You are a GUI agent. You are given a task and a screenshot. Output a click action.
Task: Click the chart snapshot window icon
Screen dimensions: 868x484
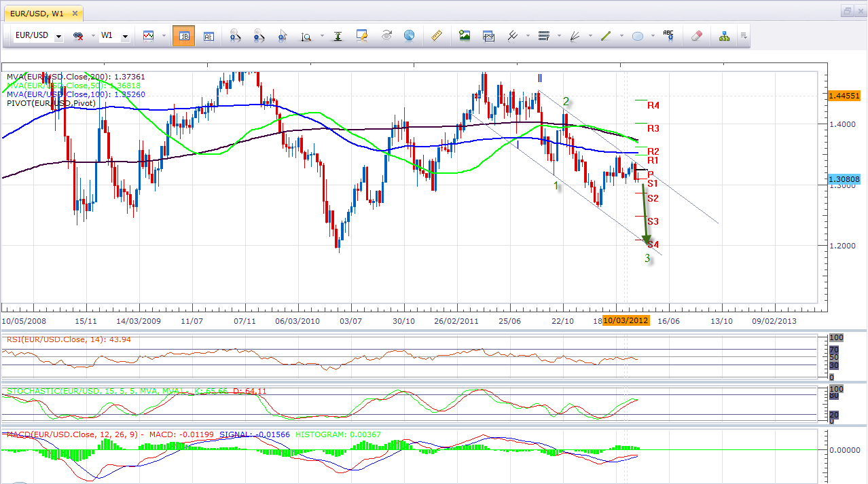[488, 36]
